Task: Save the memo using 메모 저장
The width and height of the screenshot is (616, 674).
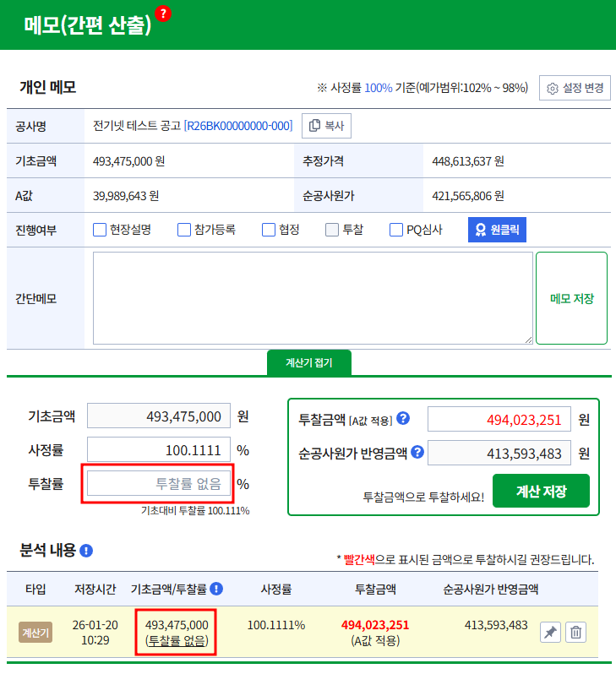Action: (571, 298)
